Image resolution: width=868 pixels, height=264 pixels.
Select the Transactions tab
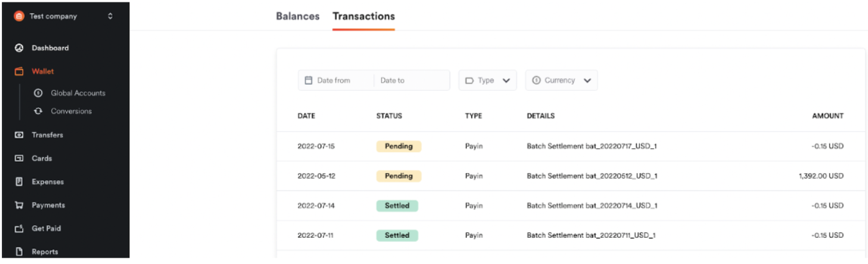pos(364,16)
